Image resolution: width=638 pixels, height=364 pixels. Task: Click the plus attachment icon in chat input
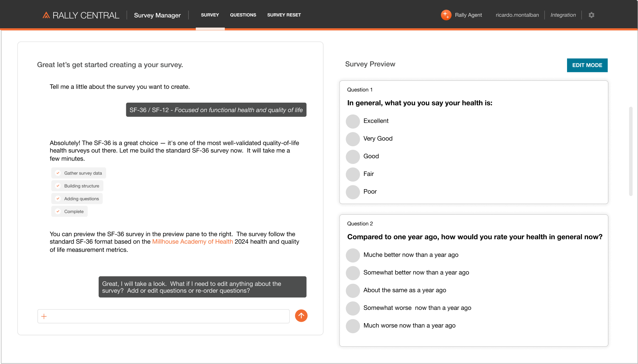pyautogui.click(x=44, y=316)
